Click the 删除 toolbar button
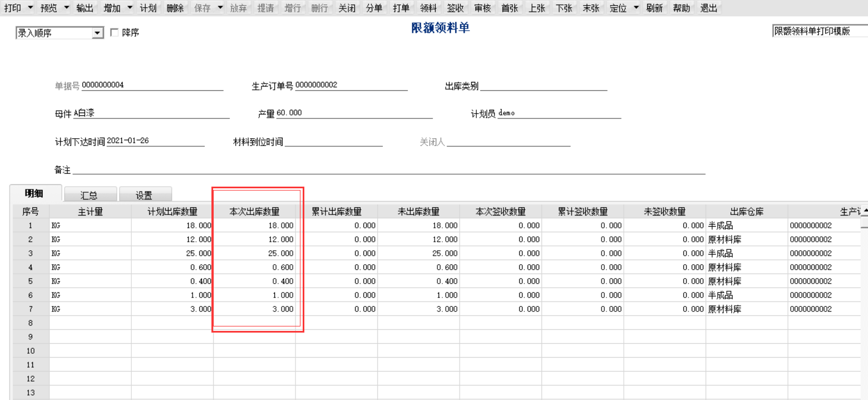 tap(175, 8)
